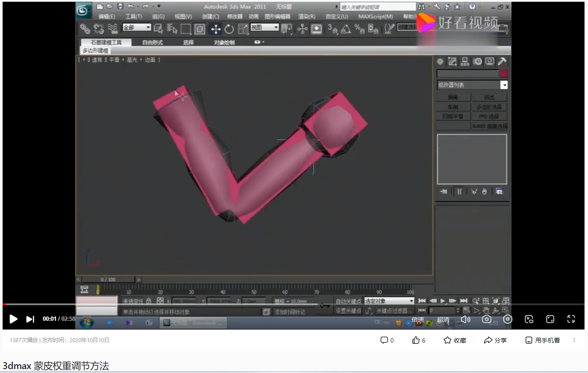The image size is (588, 373).
Task: Select the 石墨建模工具 ribbon tab
Action: [106, 42]
